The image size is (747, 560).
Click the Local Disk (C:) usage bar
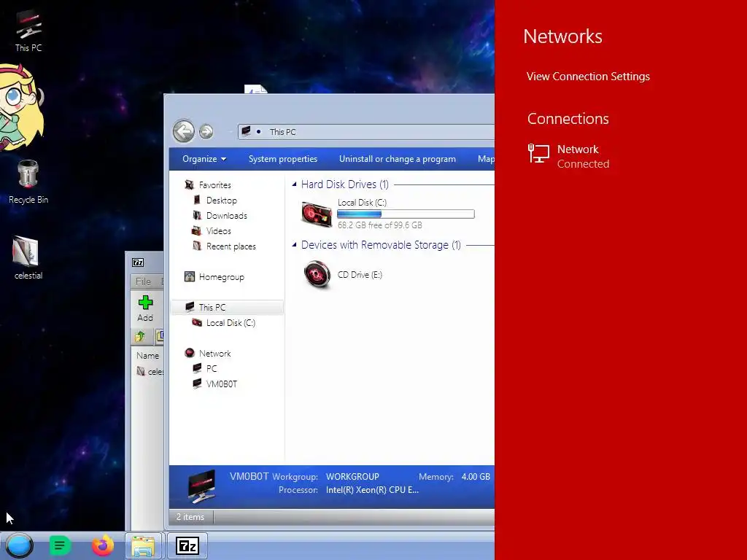coord(406,214)
